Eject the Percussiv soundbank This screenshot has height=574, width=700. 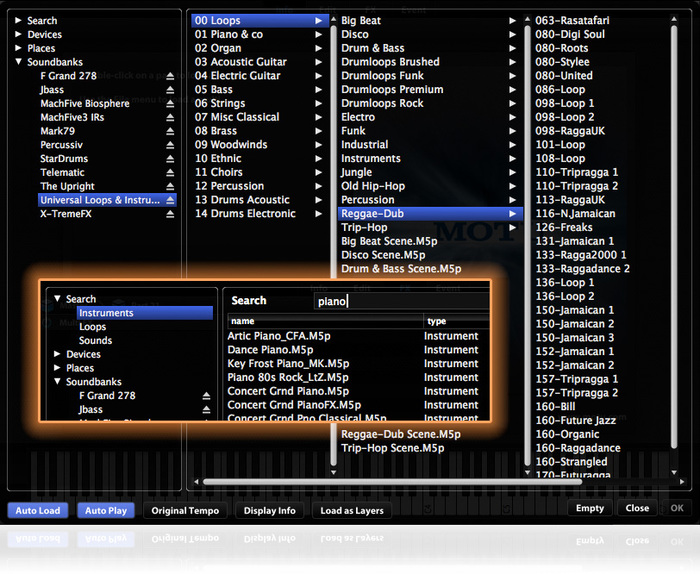tap(170, 145)
